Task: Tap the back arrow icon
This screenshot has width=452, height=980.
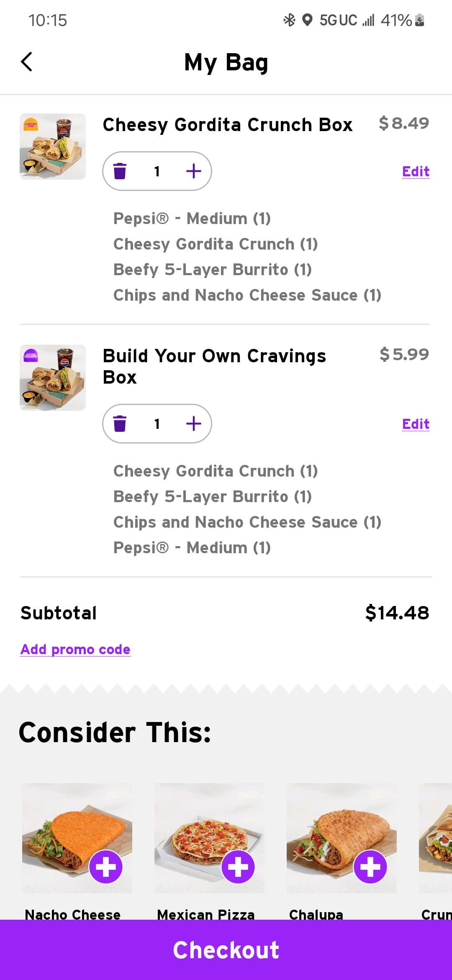Action: (x=27, y=62)
